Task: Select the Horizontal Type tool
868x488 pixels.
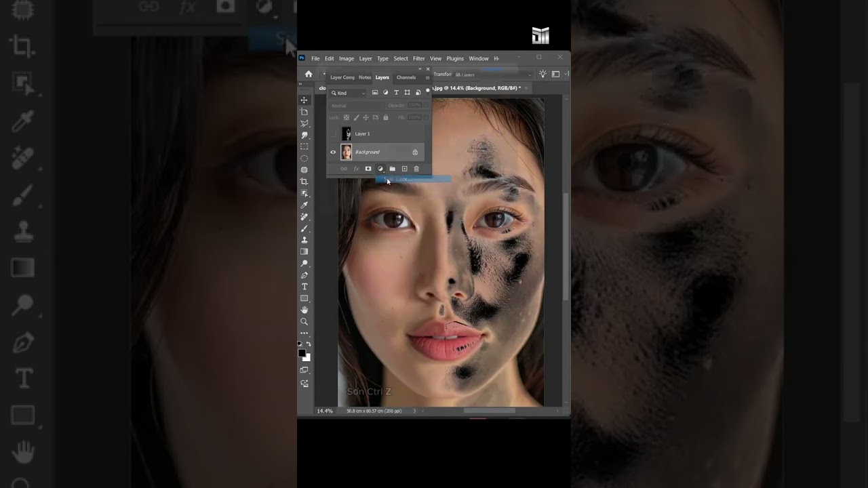Action: (x=304, y=287)
